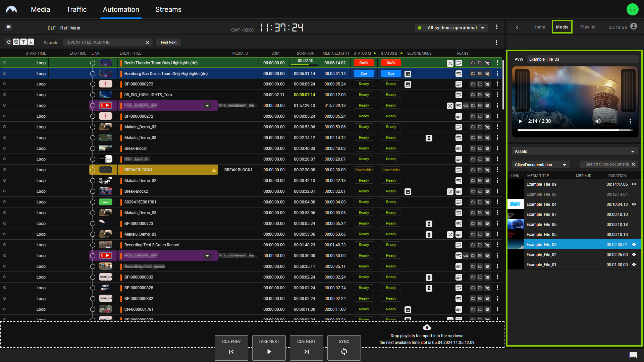
Task: Click the loop/infinity icon on purple event row
Action: pos(466,105)
